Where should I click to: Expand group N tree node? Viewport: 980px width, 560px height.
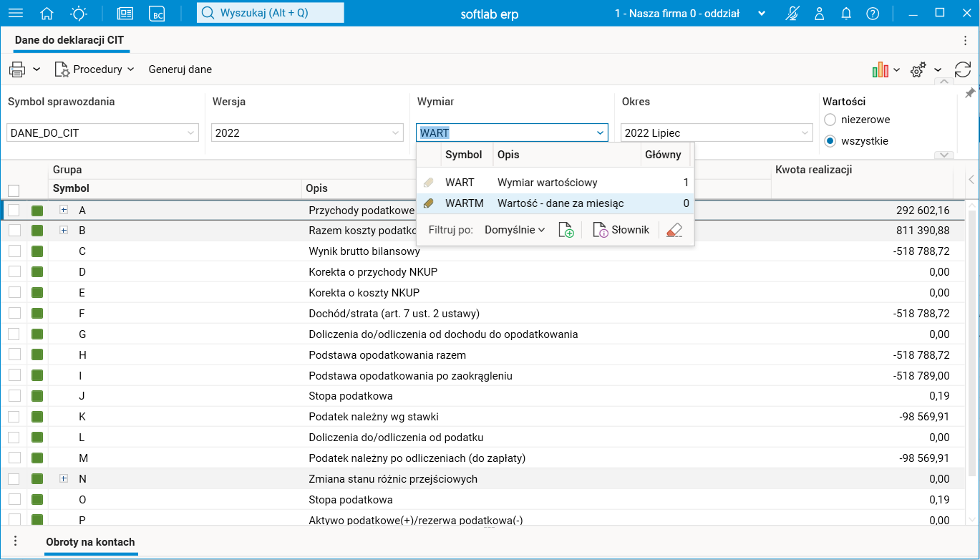point(64,478)
